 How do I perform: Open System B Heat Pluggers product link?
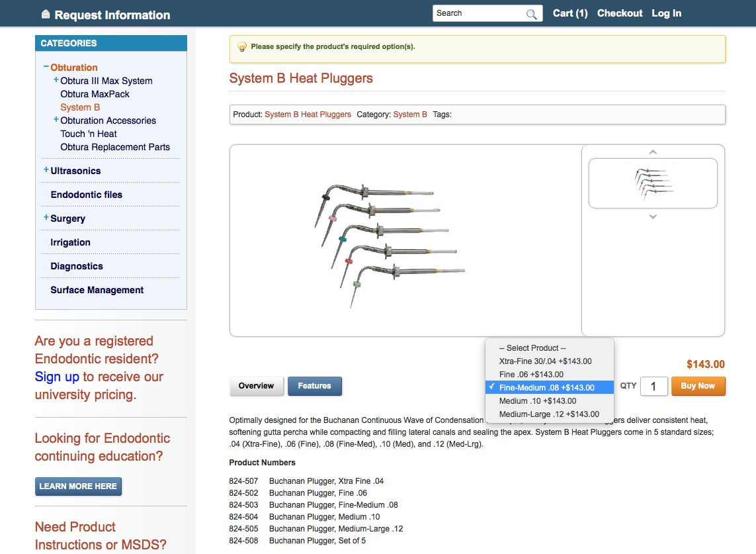pyautogui.click(x=308, y=115)
